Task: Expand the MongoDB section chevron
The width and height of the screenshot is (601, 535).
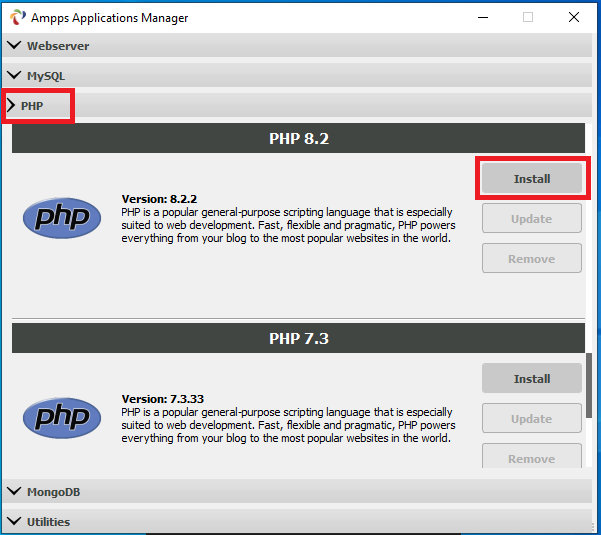Action: 14,491
